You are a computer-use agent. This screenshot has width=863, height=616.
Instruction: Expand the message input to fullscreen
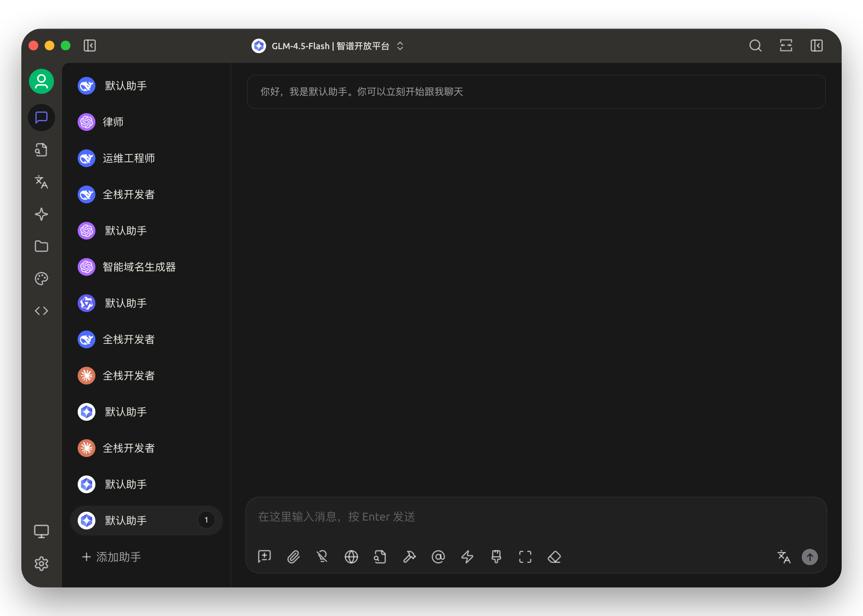[525, 557]
